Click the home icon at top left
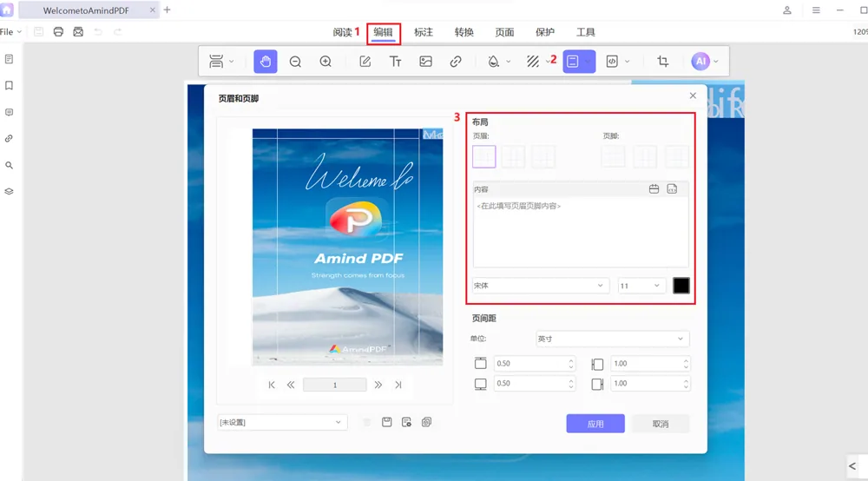Image resolution: width=868 pixels, height=481 pixels. click(7, 10)
